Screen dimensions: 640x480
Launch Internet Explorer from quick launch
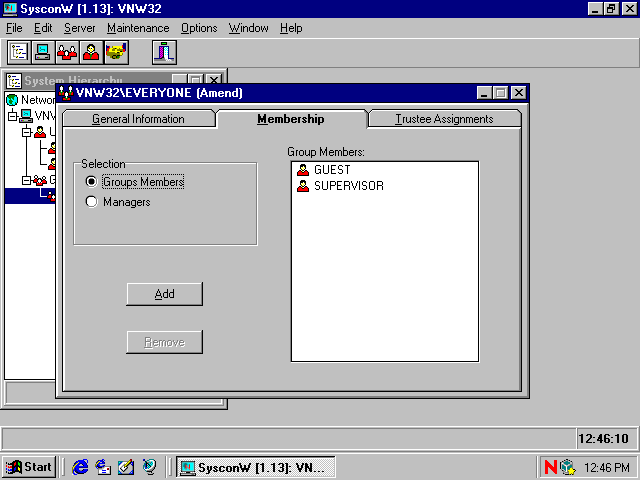[x=80, y=467]
